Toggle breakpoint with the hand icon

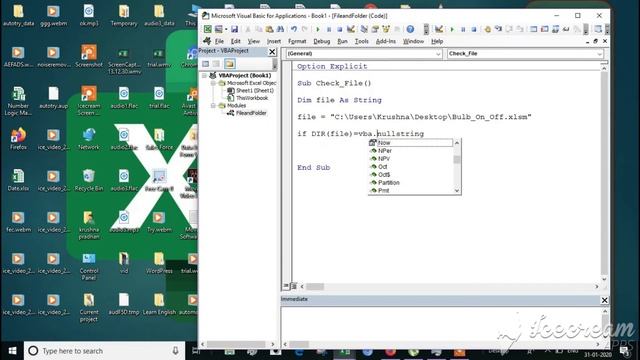coord(487,29)
